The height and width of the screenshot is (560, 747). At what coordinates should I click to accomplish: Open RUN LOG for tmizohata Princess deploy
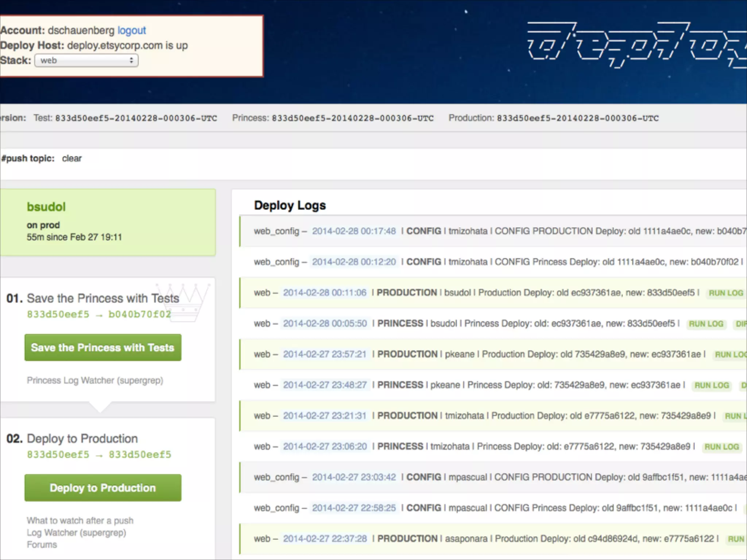(721, 447)
